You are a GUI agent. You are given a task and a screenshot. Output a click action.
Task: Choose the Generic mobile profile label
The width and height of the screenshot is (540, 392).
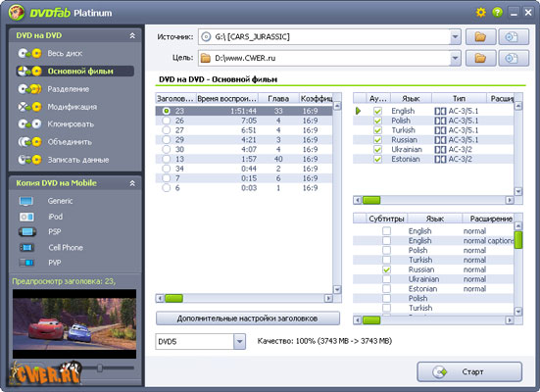[60, 201]
